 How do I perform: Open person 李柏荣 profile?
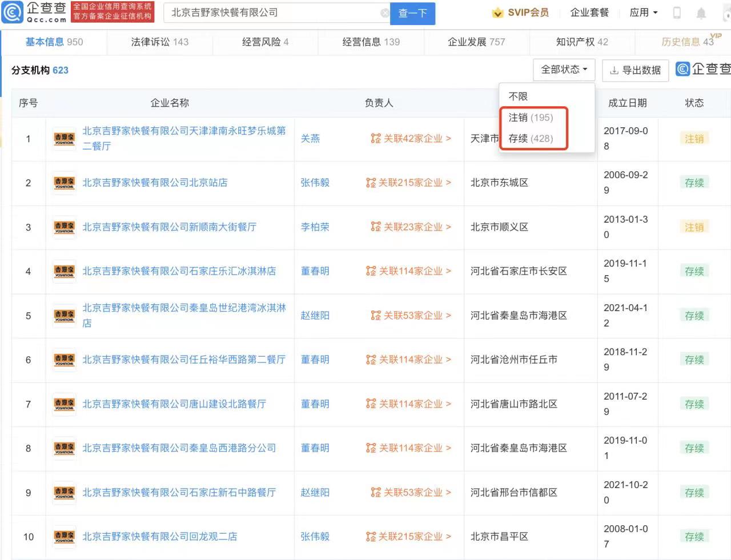click(315, 227)
